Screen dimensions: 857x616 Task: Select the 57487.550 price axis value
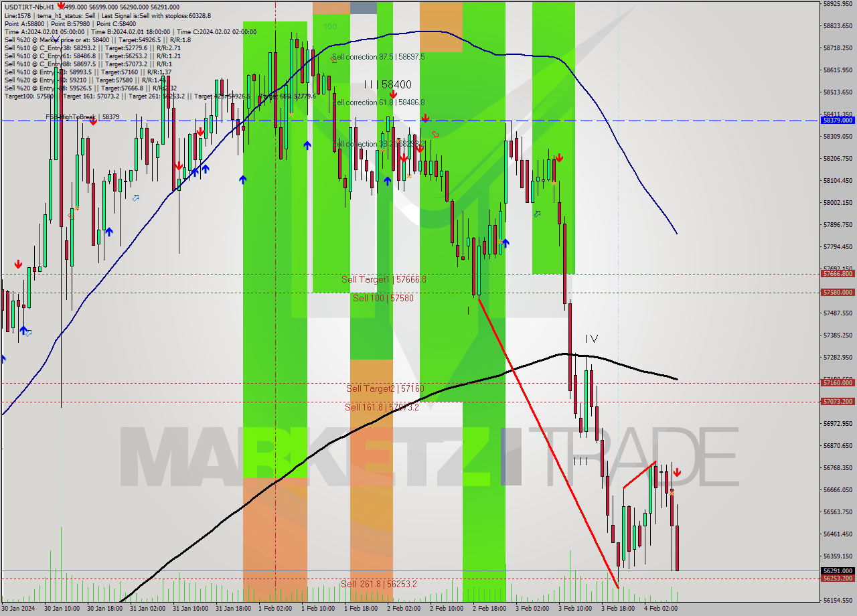tap(838, 313)
